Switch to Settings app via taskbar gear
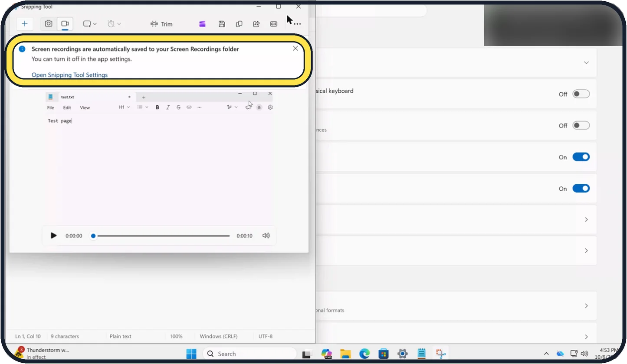The height and width of the screenshot is (364, 627). coord(402,354)
